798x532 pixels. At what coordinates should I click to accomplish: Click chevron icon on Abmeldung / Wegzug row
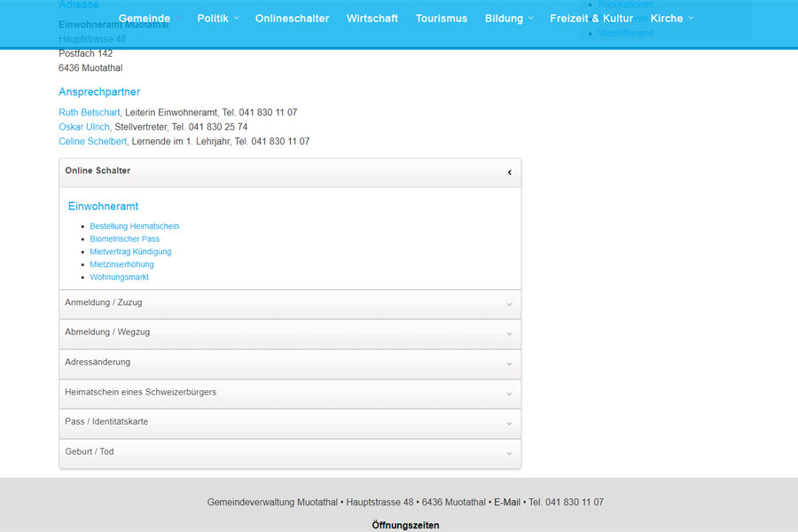509,334
